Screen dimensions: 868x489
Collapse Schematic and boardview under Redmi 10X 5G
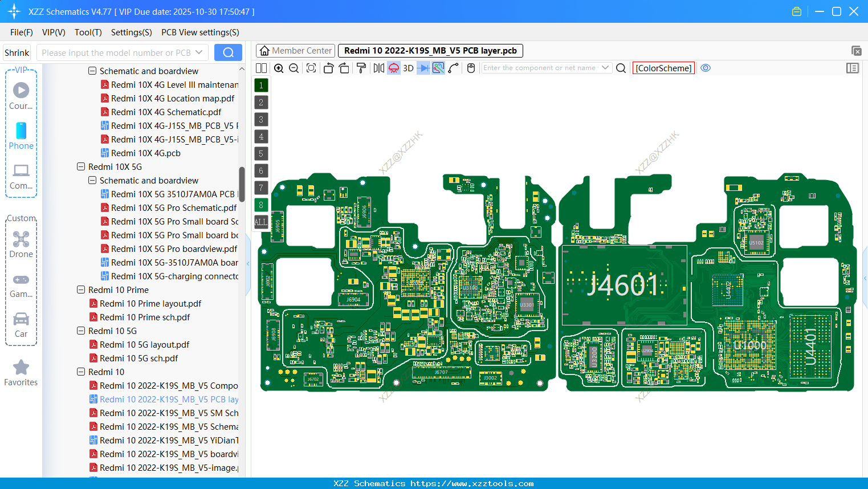pos(92,181)
